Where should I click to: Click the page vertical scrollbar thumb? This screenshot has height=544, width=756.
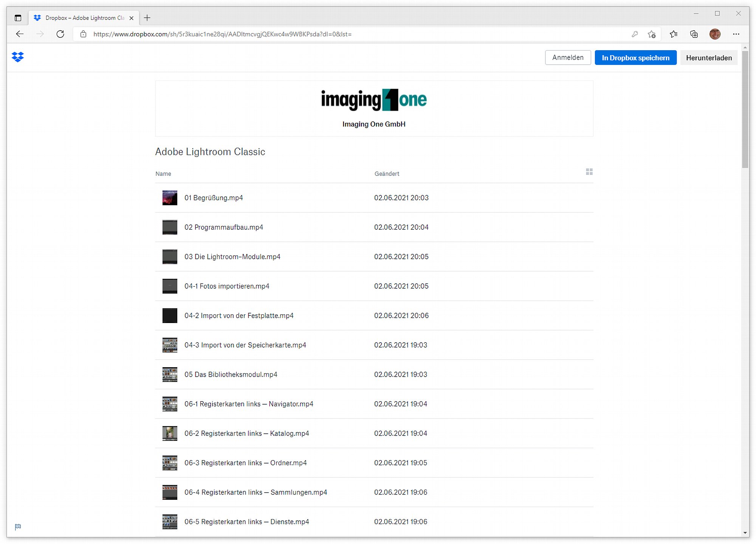[745, 110]
